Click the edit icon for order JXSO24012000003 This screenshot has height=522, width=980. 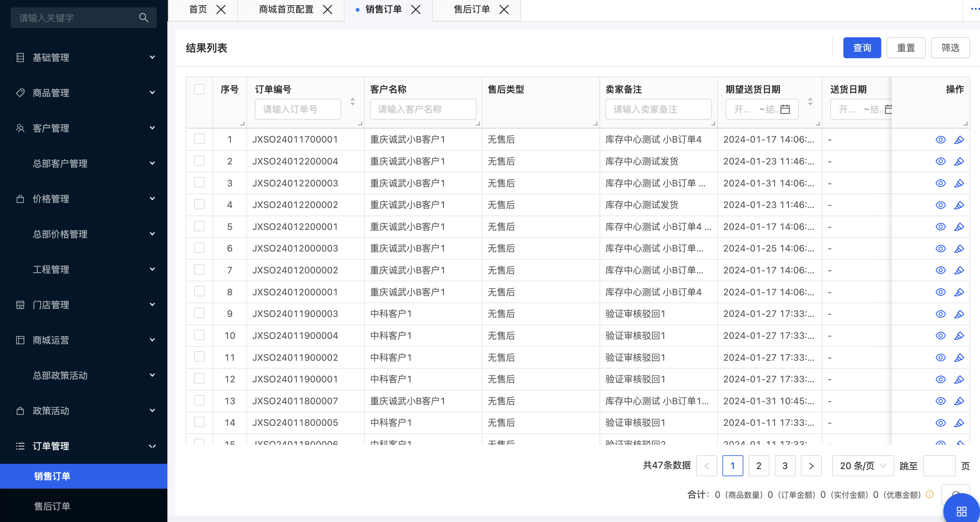(959, 249)
